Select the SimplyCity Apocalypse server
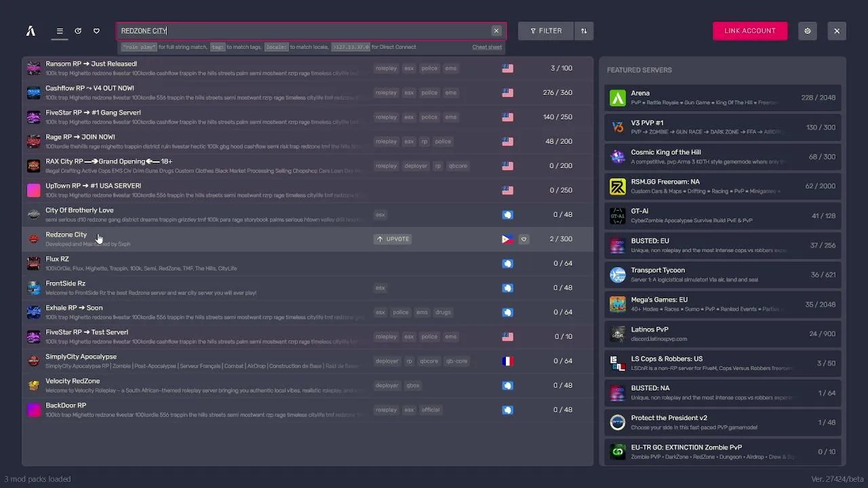Viewport: 868px width, 488px height. click(308, 361)
